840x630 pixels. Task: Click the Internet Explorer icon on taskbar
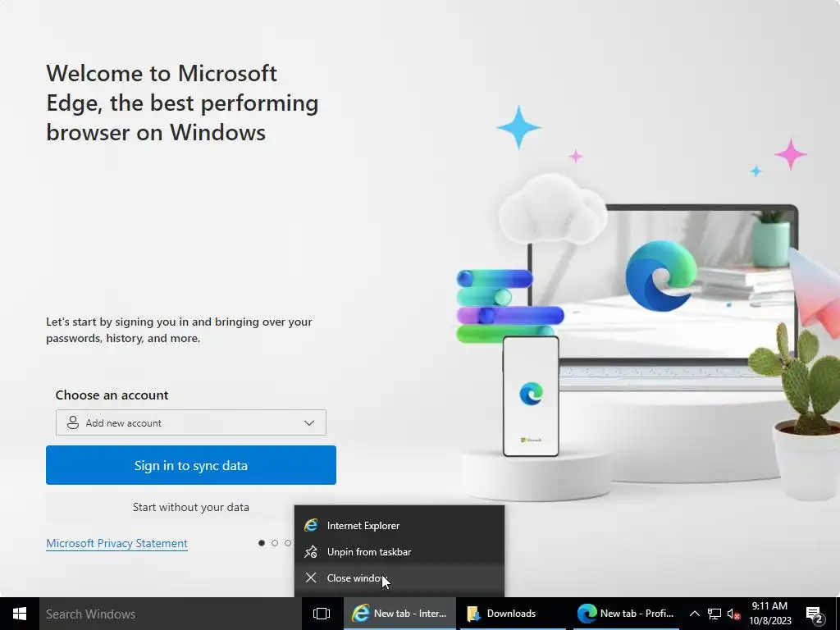pyautogui.click(x=361, y=614)
